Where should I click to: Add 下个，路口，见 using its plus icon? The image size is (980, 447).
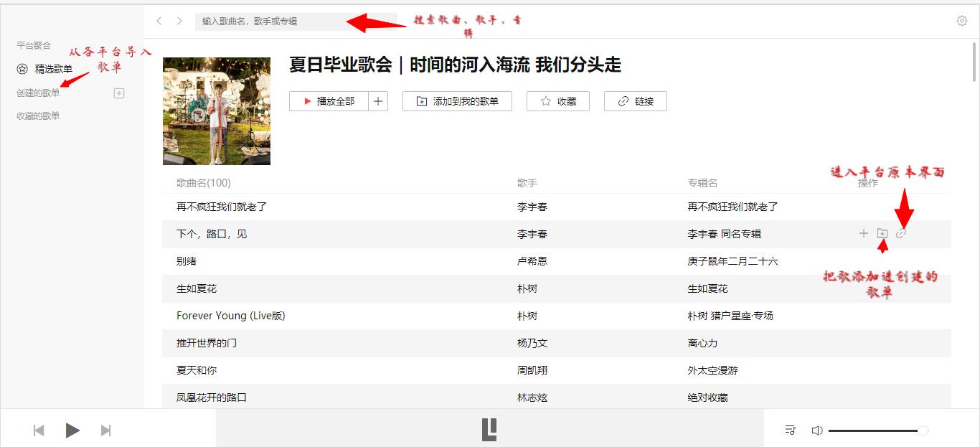[x=863, y=232]
